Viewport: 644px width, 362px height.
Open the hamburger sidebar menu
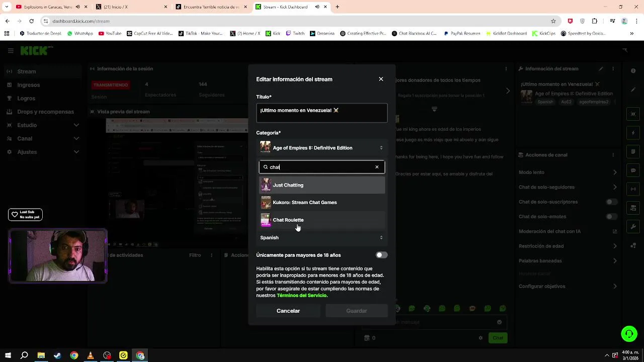11,51
